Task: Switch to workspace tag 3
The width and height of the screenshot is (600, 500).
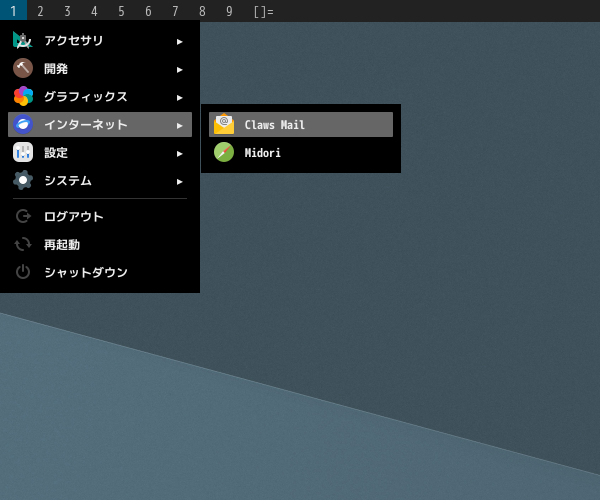Action: 67,11
